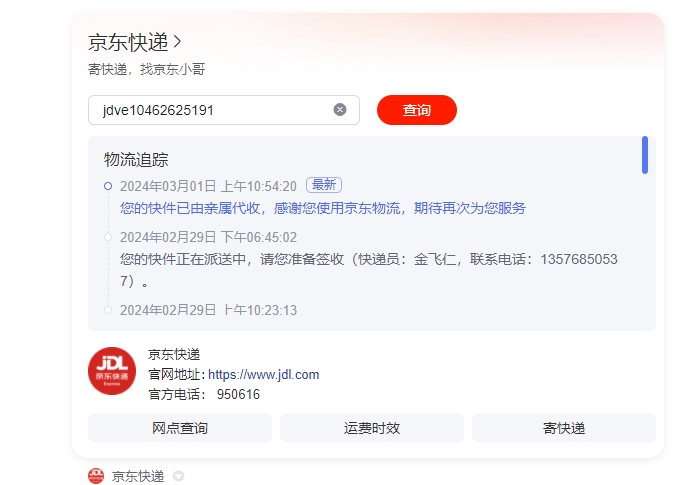Click the 寄快递 button
The width and height of the screenshot is (676, 485).
point(564,428)
